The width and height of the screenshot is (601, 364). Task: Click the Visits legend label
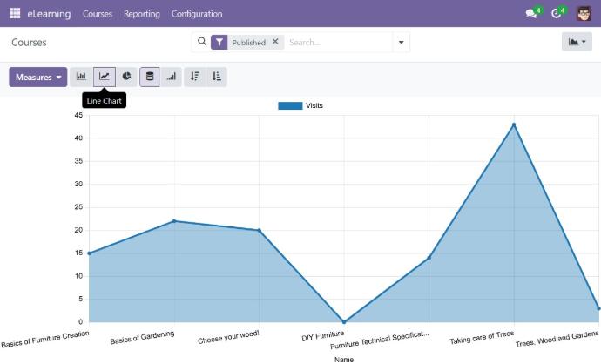click(314, 105)
